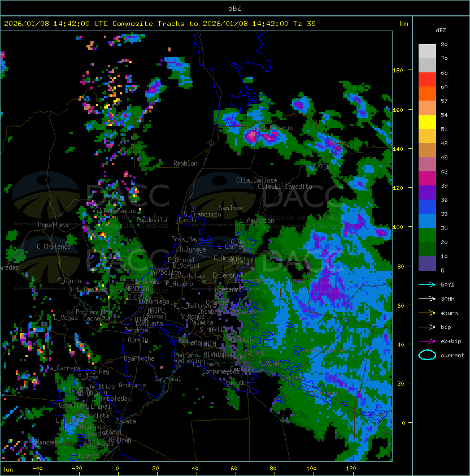Pick the purple swatch between 39 and 36

pyautogui.click(x=427, y=192)
